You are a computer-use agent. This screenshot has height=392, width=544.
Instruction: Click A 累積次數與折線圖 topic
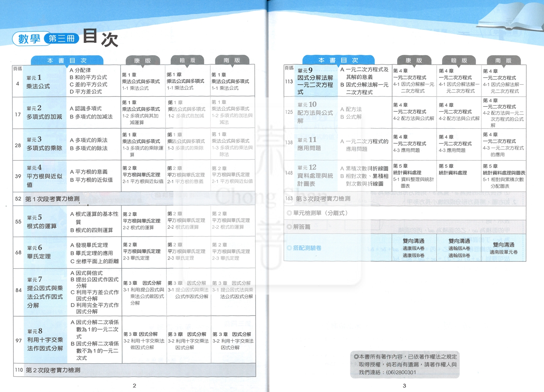(x=364, y=168)
